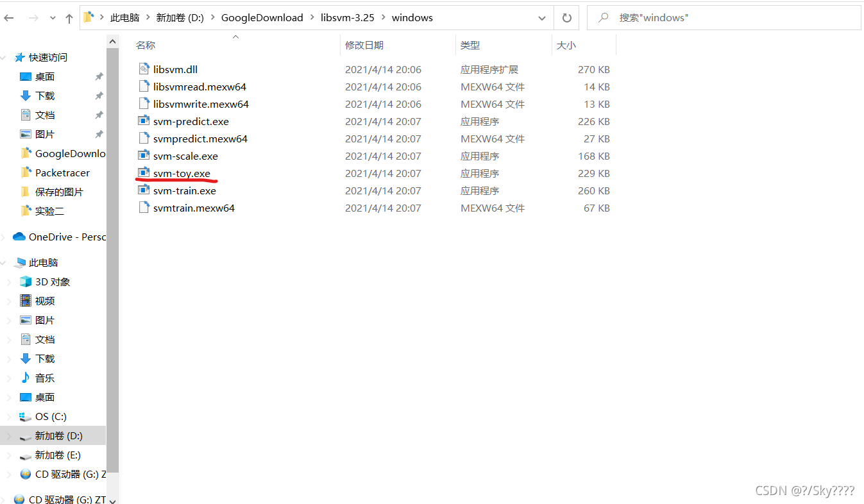This screenshot has height=504, width=864.
Task: Unpin 下载 from Quick Access
Action: tap(99, 96)
